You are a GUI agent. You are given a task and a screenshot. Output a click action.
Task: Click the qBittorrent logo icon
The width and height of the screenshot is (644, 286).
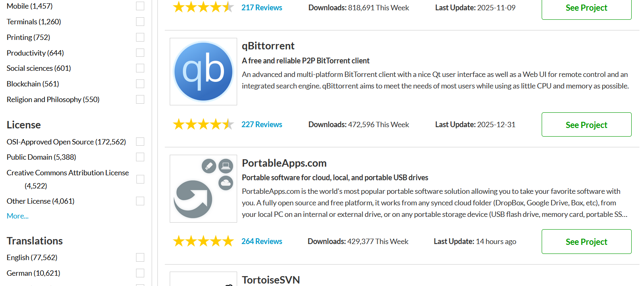(203, 72)
